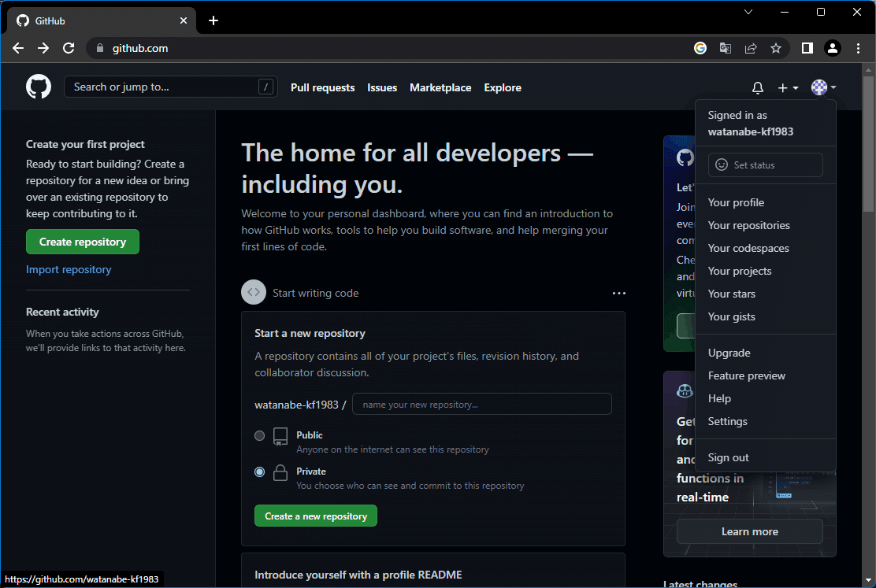
Task: Click the smiley icon in Set status
Action: (722, 165)
